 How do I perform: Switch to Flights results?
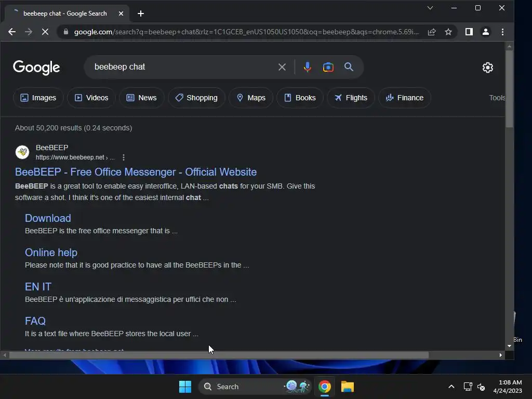[351, 98]
